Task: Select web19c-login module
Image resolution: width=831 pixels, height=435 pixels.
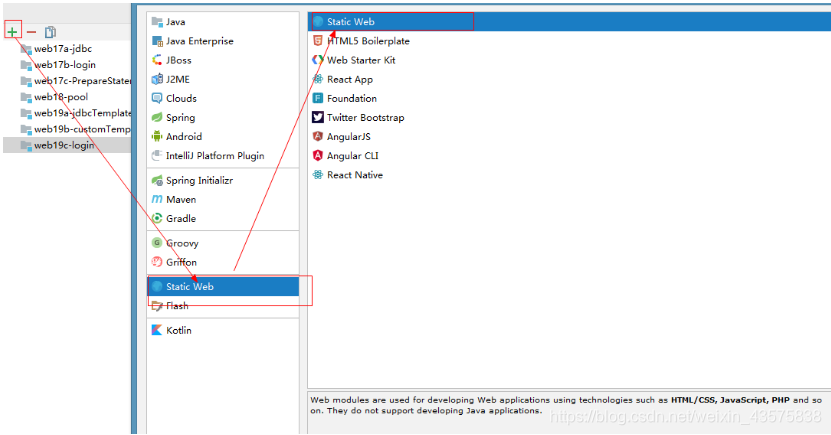Action: pos(67,145)
